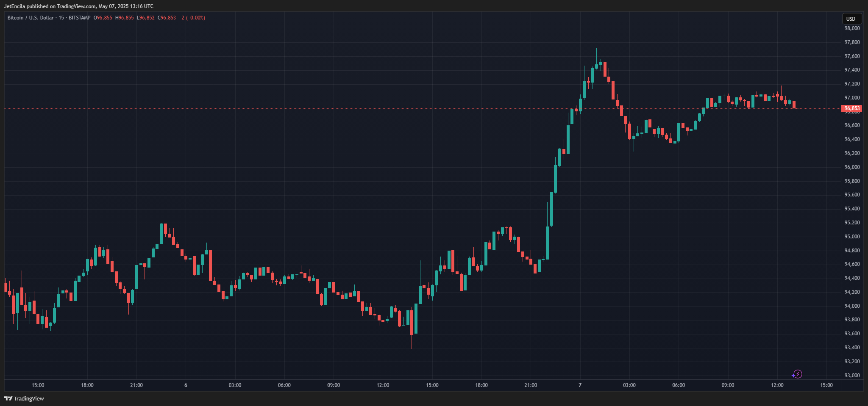The width and height of the screenshot is (868, 406).
Task: Click the BITSTAMP exchange label
Action: [x=80, y=18]
